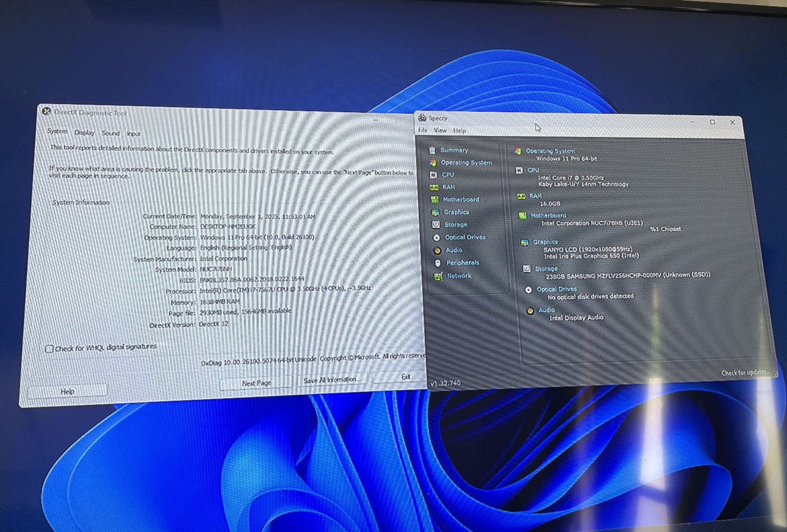Select the CPU chip icon in Speccy sidebar

433,175
